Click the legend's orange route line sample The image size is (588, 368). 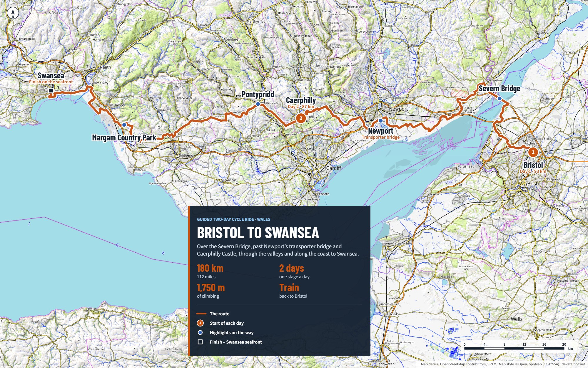click(x=201, y=314)
